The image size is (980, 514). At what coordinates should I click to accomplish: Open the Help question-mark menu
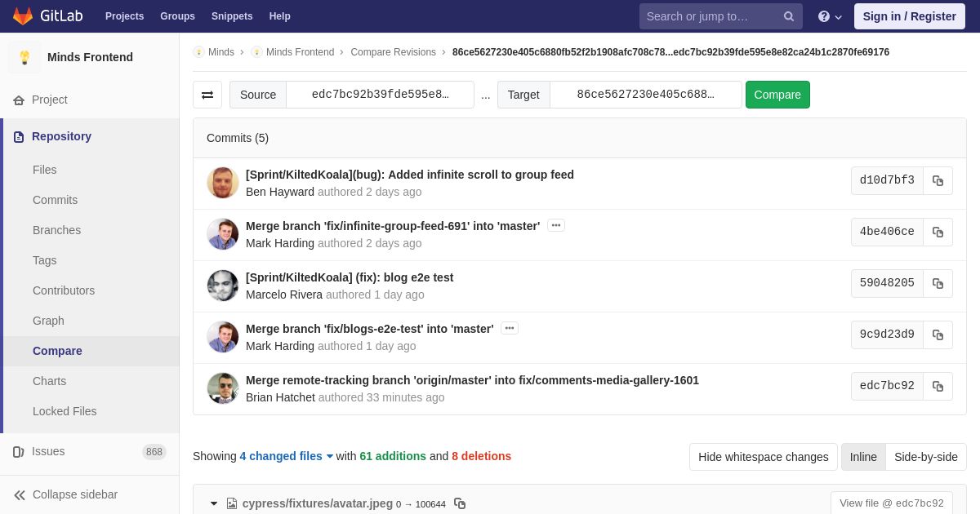[830, 16]
